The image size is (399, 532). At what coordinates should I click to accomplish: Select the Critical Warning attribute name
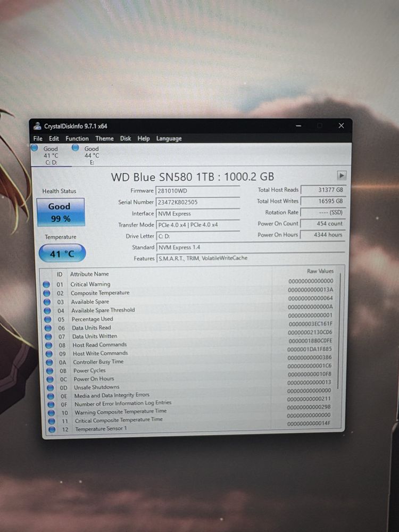(90, 284)
